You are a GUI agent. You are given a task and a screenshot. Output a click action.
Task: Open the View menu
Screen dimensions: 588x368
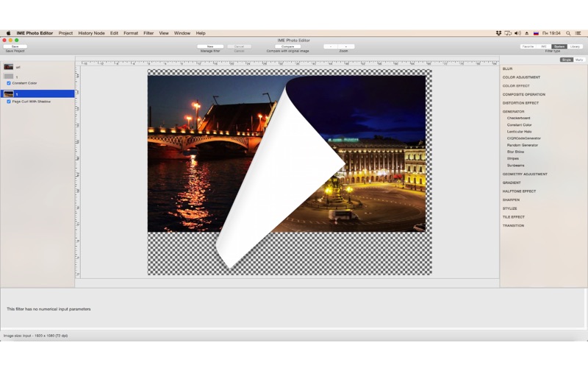(164, 33)
